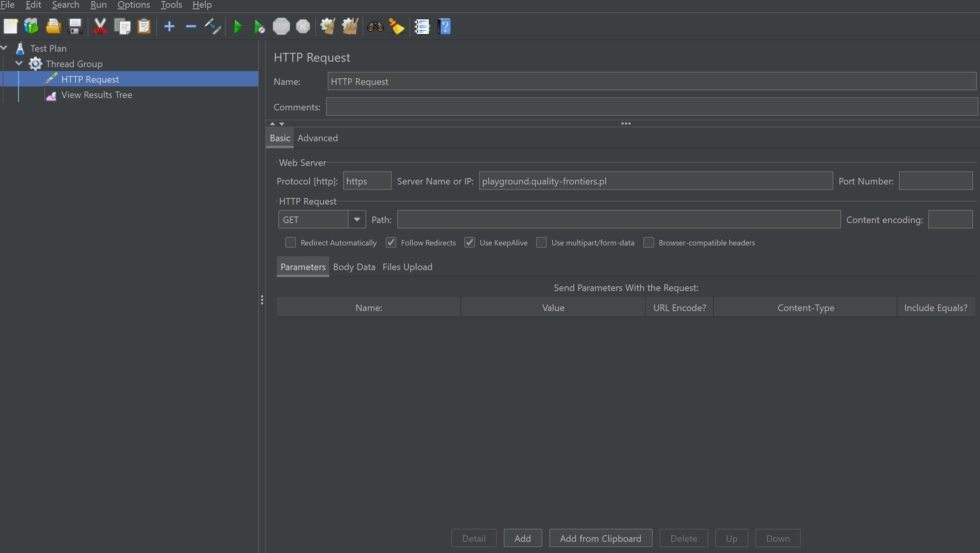Uncheck the Follow Redirects checkbox
The width and height of the screenshot is (980, 553).
[x=391, y=242]
